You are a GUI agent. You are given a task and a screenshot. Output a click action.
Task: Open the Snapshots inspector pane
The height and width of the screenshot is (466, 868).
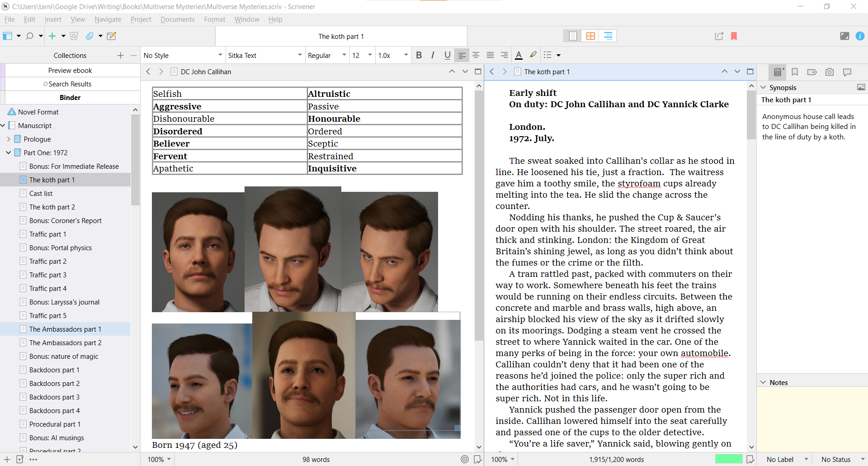coord(830,71)
